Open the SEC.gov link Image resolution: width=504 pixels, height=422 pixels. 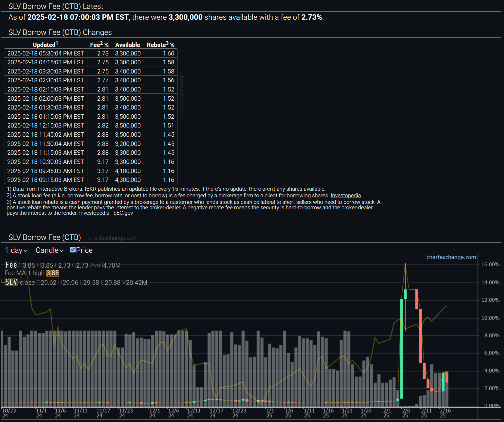coord(123,213)
